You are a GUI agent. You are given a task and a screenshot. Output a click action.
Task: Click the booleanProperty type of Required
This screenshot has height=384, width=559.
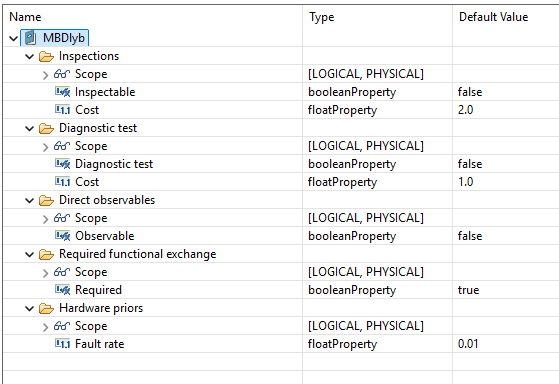point(352,290)
